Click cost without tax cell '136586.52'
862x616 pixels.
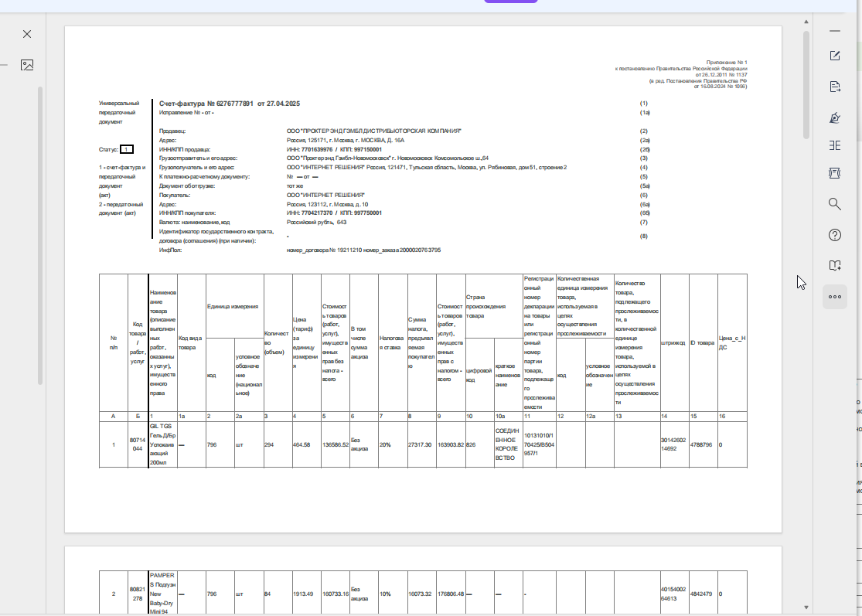(336, 445)
